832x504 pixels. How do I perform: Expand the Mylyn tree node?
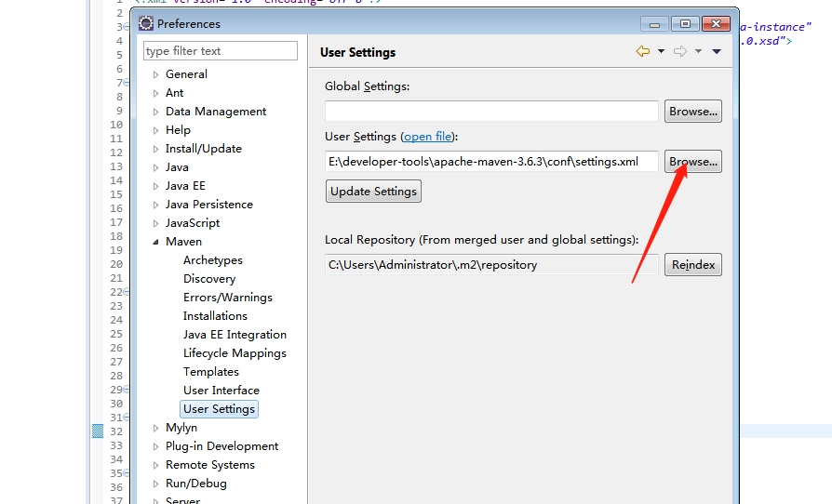155,428
